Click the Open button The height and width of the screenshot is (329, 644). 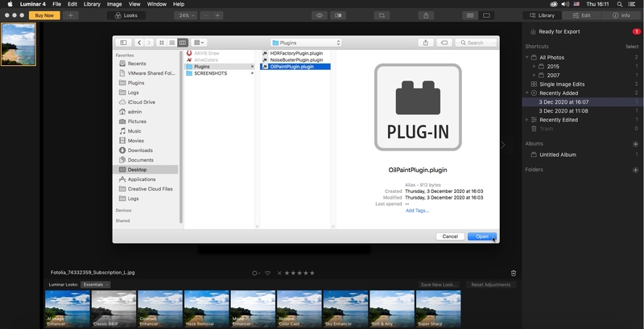coord(482,236)
